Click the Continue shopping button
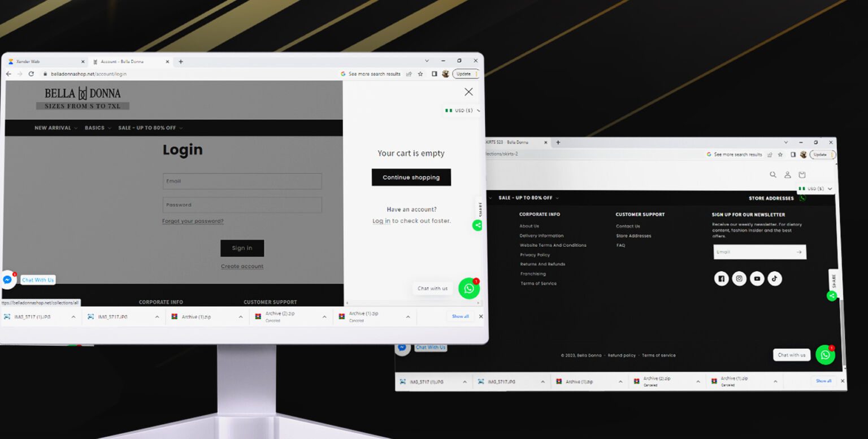Viewport: 868px width, 439px height. [411, 177]
